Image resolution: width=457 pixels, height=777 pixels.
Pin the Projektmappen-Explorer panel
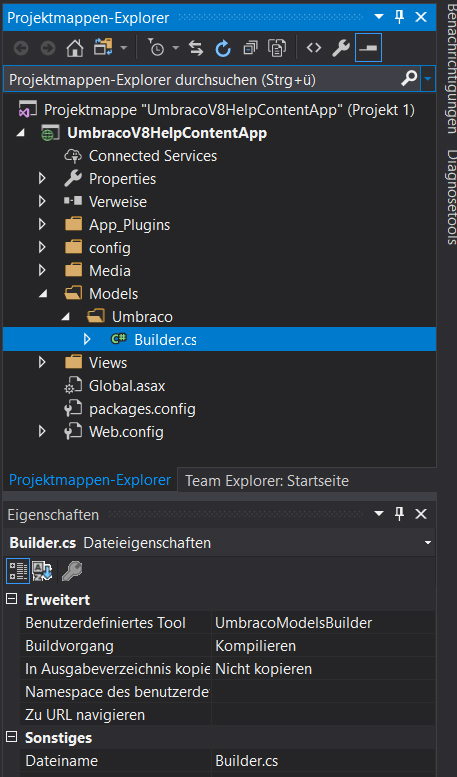point(400,17)
